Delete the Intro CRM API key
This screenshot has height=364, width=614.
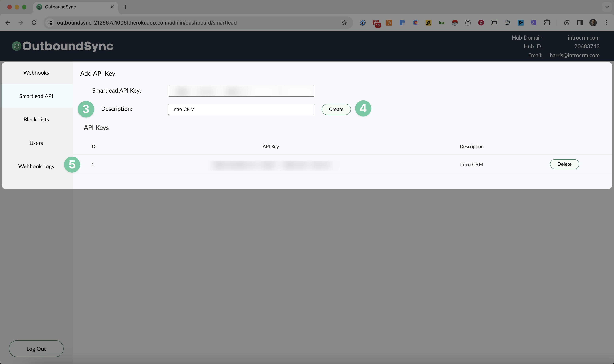pos(564,164)
